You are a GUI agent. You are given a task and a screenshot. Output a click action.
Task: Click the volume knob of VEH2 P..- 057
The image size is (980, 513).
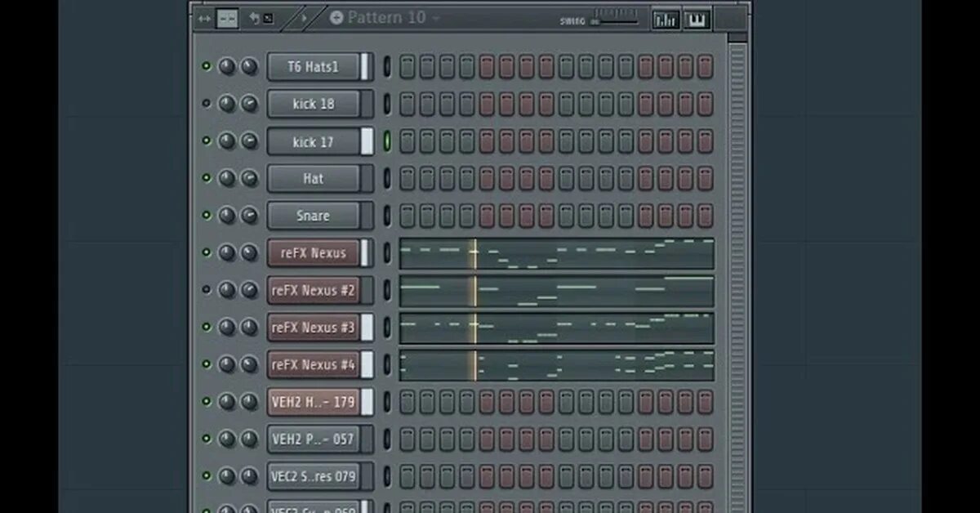[249, 439]
